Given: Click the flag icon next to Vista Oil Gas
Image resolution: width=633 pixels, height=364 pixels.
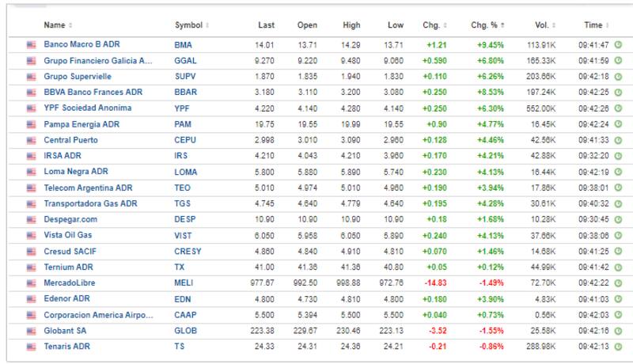Looking at the screenshot, I should point(32,235).
